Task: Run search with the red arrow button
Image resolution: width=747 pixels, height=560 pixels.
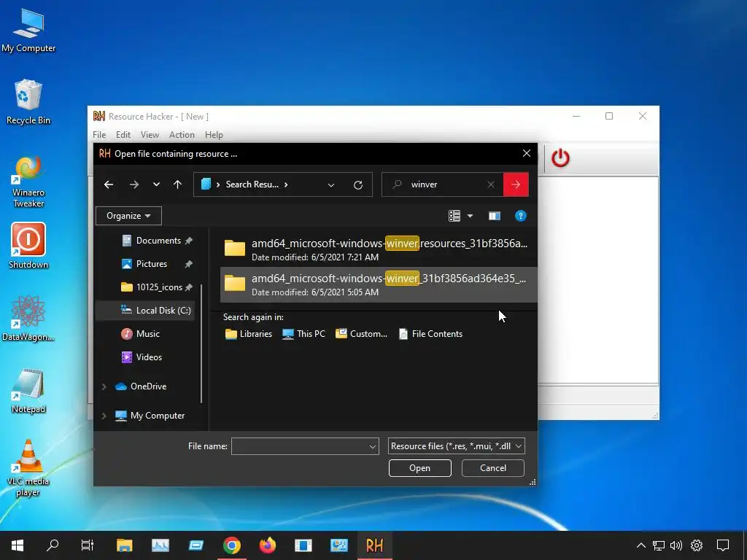Action: tap(516, 184)
